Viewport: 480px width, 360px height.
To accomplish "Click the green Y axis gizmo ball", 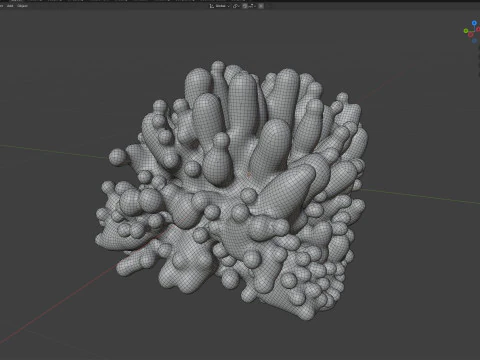I will [466, 31].
